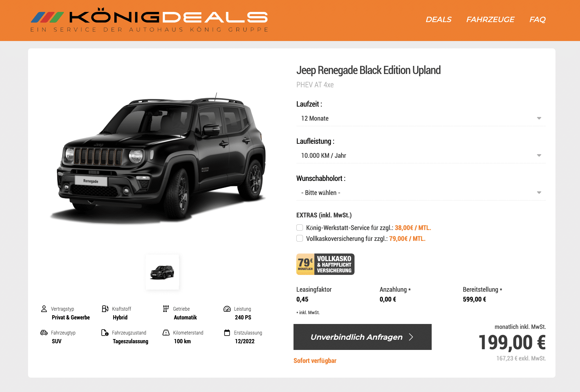The height and width of the screenshot is (392, 580).
Task: Expand the Laufleistung 10.000 KM dropdown
Action: coord(421,156)
